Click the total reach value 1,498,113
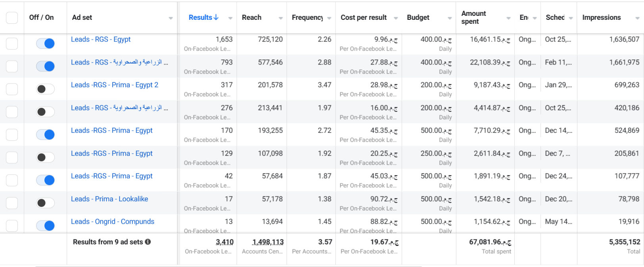The image size is (644, 267). [268, 242]
